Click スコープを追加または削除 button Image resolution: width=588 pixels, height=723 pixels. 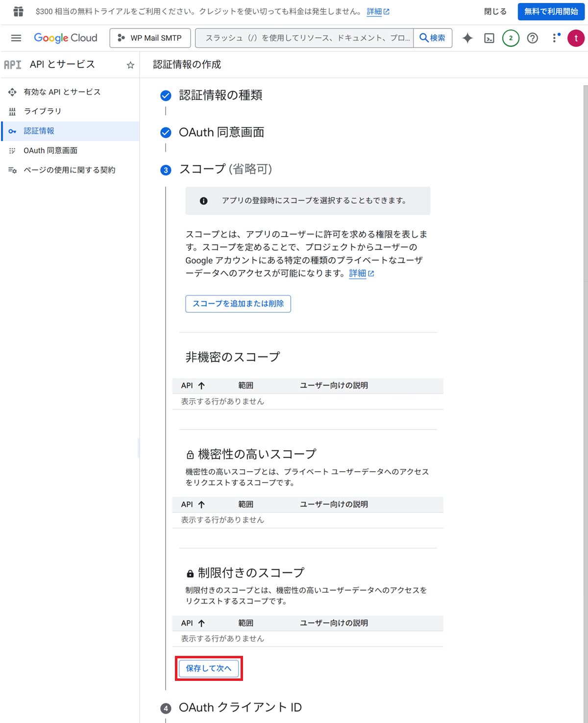pyautogui.click(x=238, y=304)
